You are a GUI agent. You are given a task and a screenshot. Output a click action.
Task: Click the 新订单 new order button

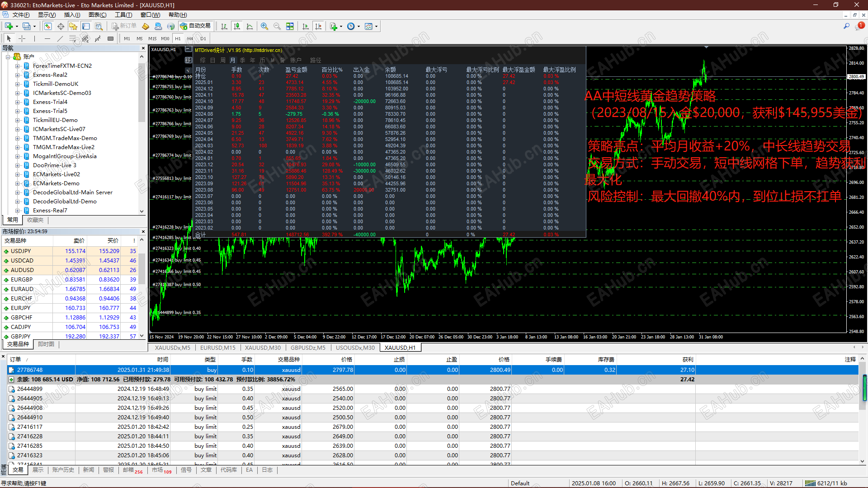[124, 26]
